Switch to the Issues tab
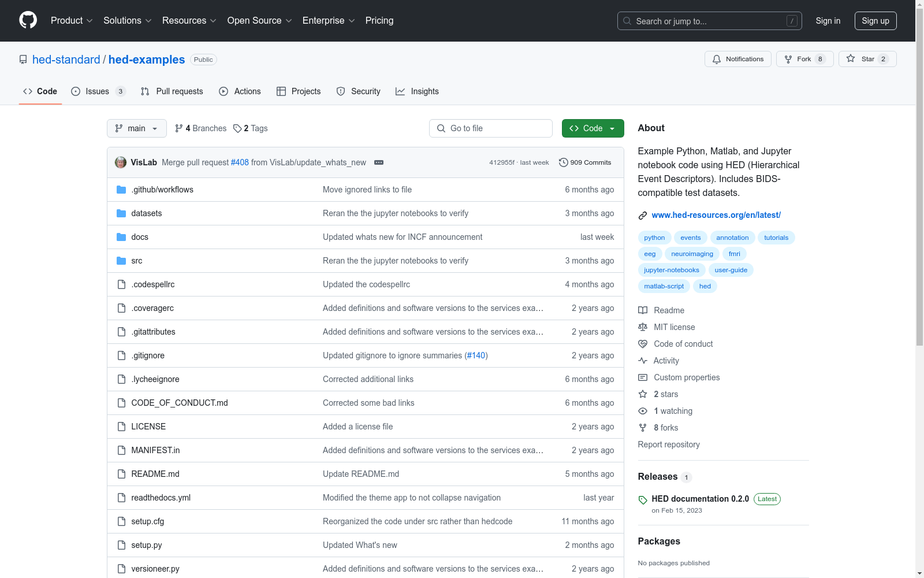Screen dimensions: 924x578 [x=98, y=91]
